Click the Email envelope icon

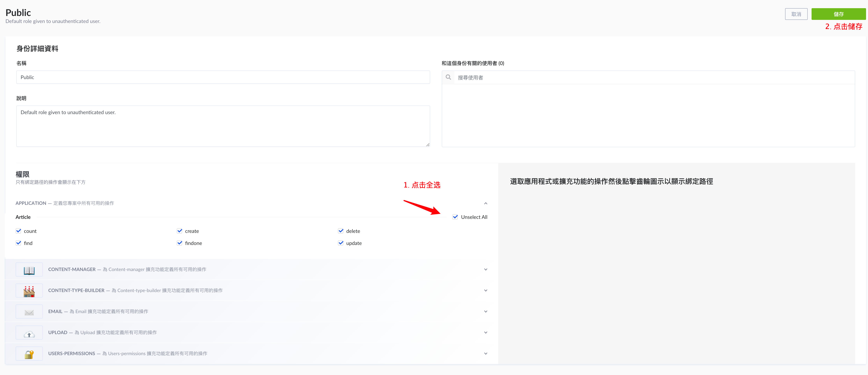click(x=29, y=312)
